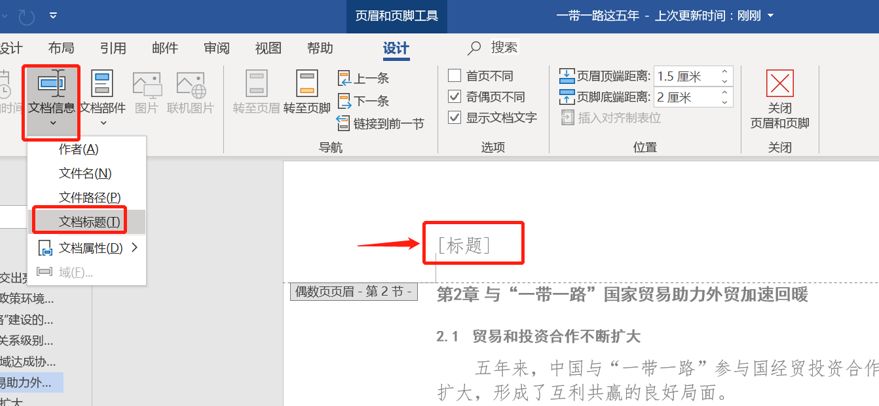The width and height of the screenshot is (879, 406).
Task: Click the 偶数页页眉 - 第 2 节 label
Action: (x=354, y=292)
